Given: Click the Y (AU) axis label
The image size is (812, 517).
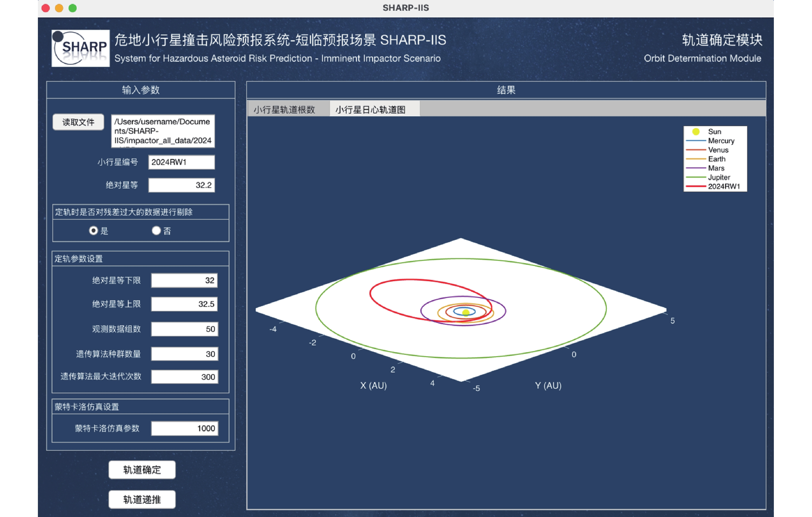Looking at the screenshot, I should point(548,386).
